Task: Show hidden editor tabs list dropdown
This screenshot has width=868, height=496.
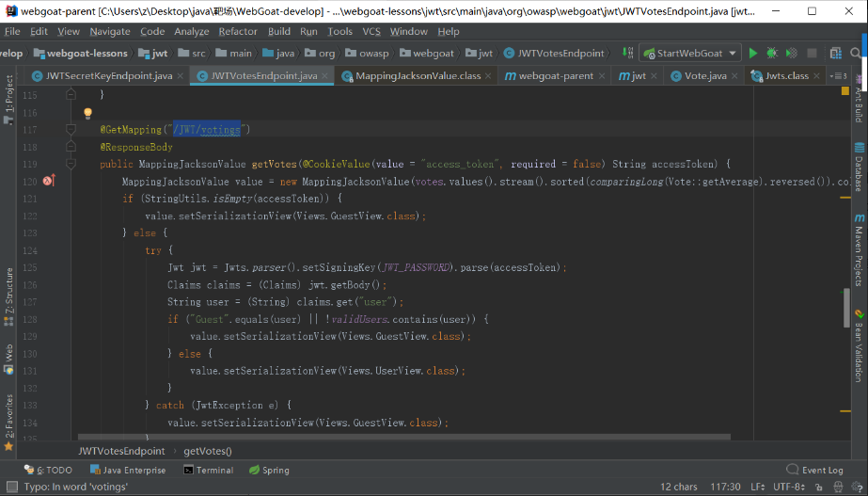Action: click(838, 76)
